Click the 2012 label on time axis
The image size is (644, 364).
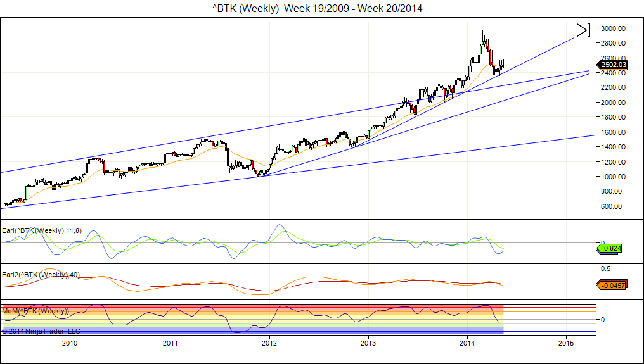tap(269, 343)
